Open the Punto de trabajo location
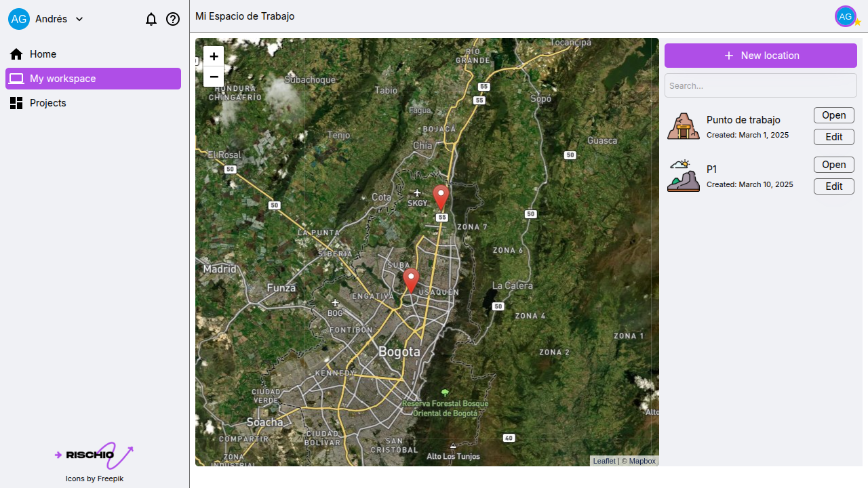This screenshot has height=488, width=868. click(833, 115)
